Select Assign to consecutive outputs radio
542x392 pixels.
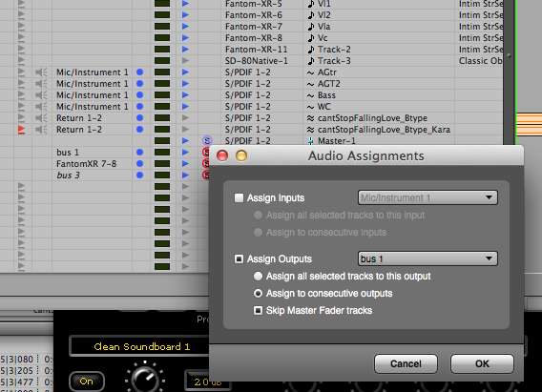coord(258,294)
